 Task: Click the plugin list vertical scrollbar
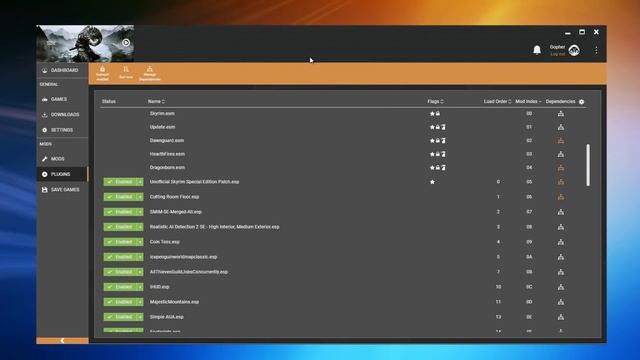[x=588, y=165]
